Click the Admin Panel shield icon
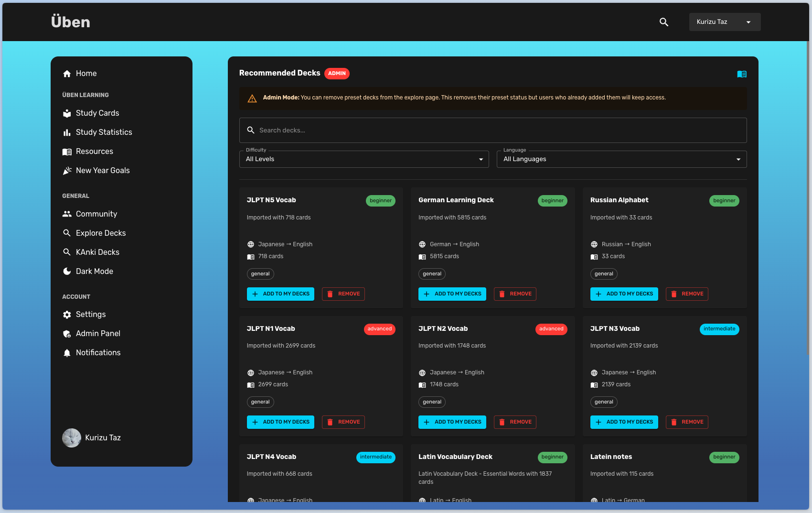812x513 pixels. pos(67,334)
